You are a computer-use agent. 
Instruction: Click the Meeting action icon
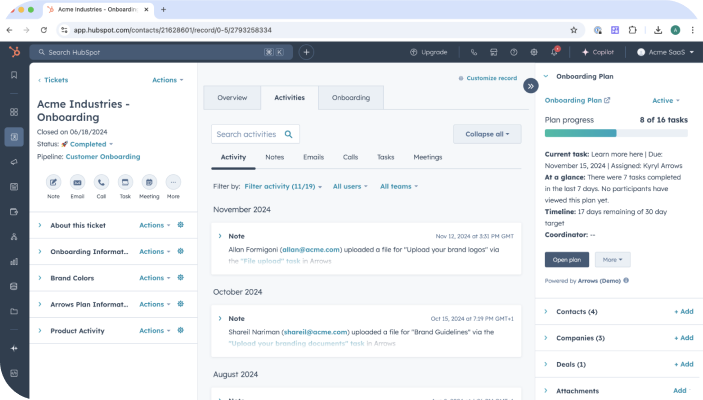click(x=149, y=182)
